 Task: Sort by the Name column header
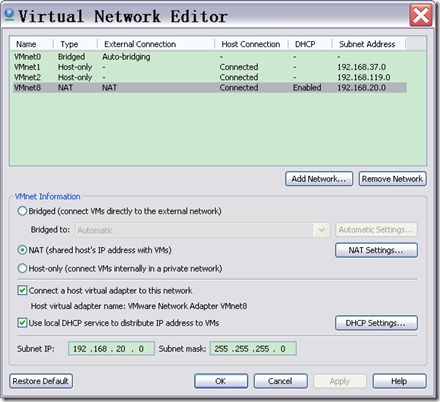32,44
